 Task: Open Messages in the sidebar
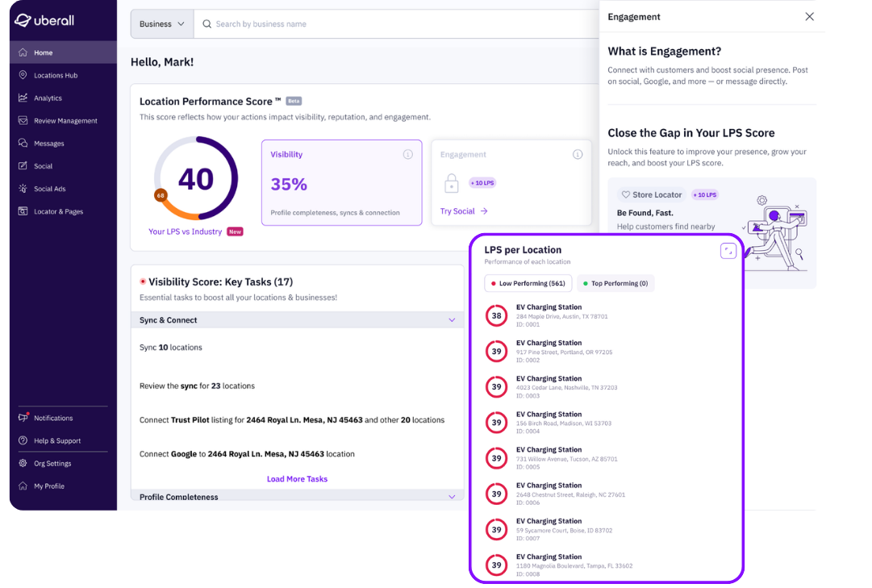[64, 144]
